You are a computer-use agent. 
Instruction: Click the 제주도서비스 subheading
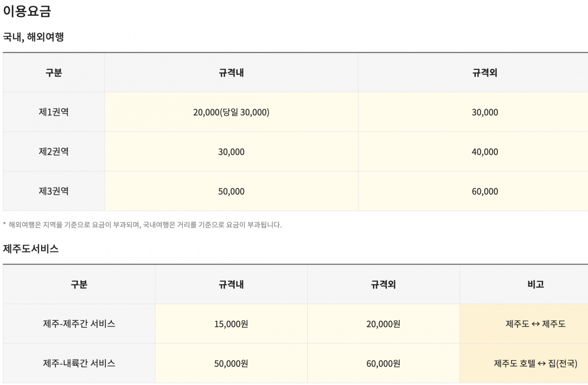(31, 249)
